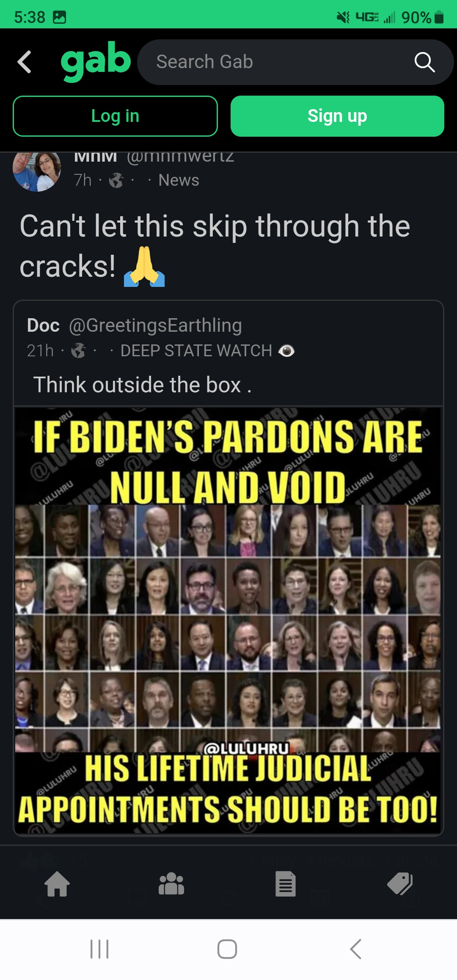The height and width of the screenshot is (980, 457).
Task: Open the Log in button
Action: point(115,116)
